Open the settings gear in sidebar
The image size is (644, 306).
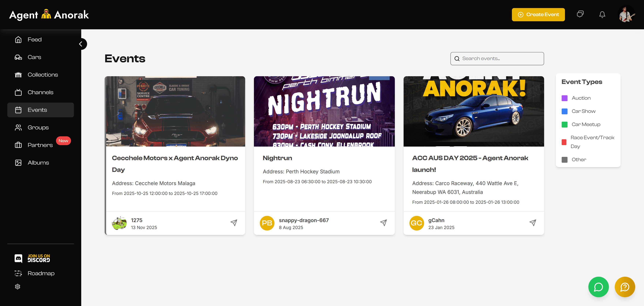(x=18, y=286)
